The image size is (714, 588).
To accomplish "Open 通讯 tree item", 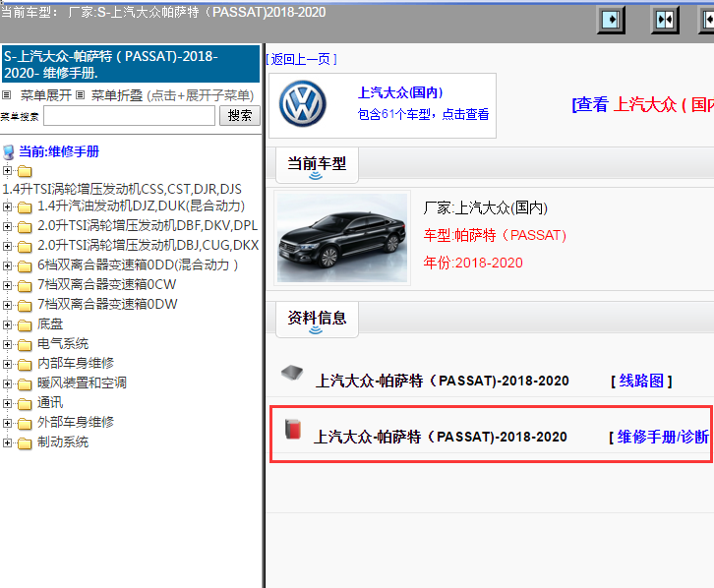I will coord(50,402).
